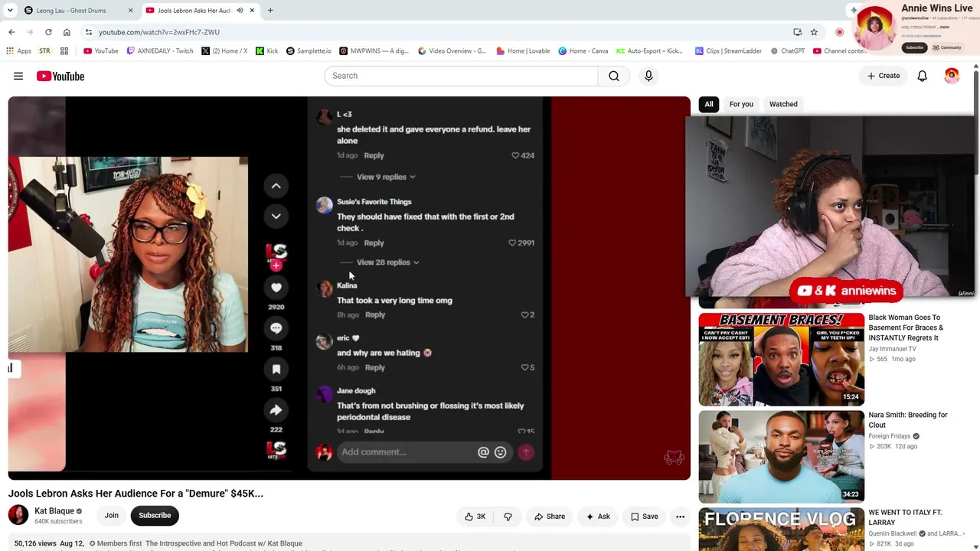The image size is (980, 551).
Task: Open title 'WE WENT TO ITALY FT. LARRAY'
Action: coord(905,517)
